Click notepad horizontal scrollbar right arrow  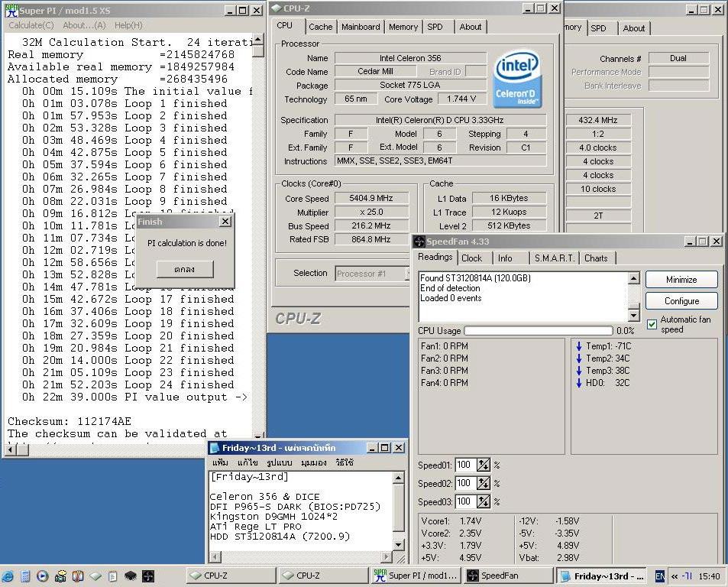coord(387,556)
